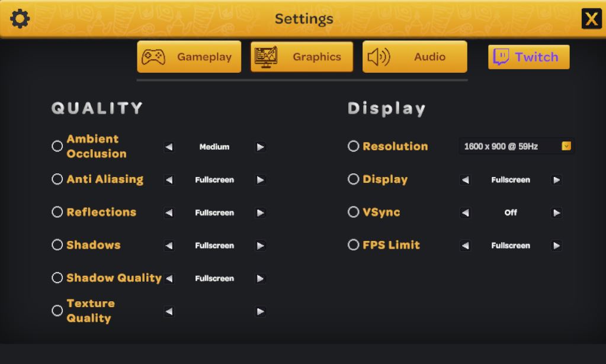606x364 pixels.
Task: Switch to the Gameplay tab
Action: coord(189,57)
